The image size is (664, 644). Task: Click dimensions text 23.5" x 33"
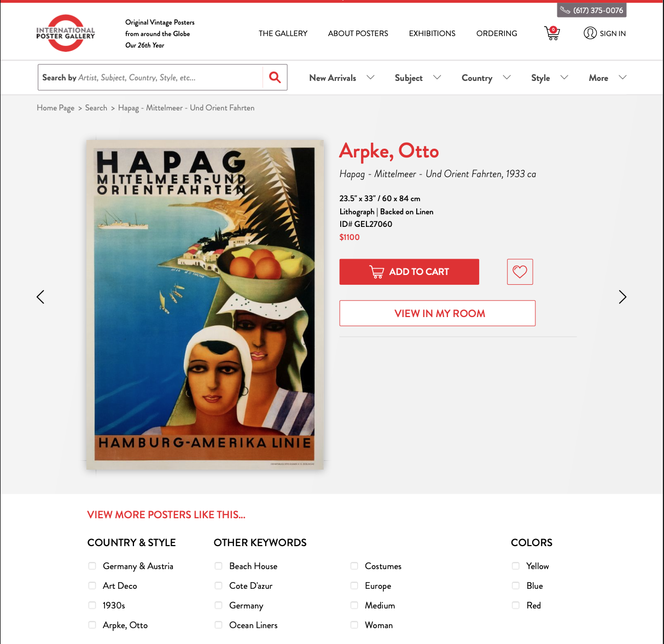point(380,198)
